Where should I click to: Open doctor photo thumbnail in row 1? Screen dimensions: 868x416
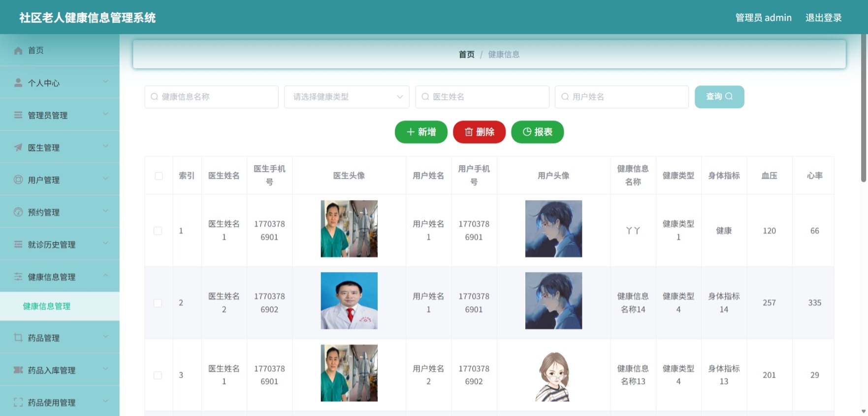point(349,229)
